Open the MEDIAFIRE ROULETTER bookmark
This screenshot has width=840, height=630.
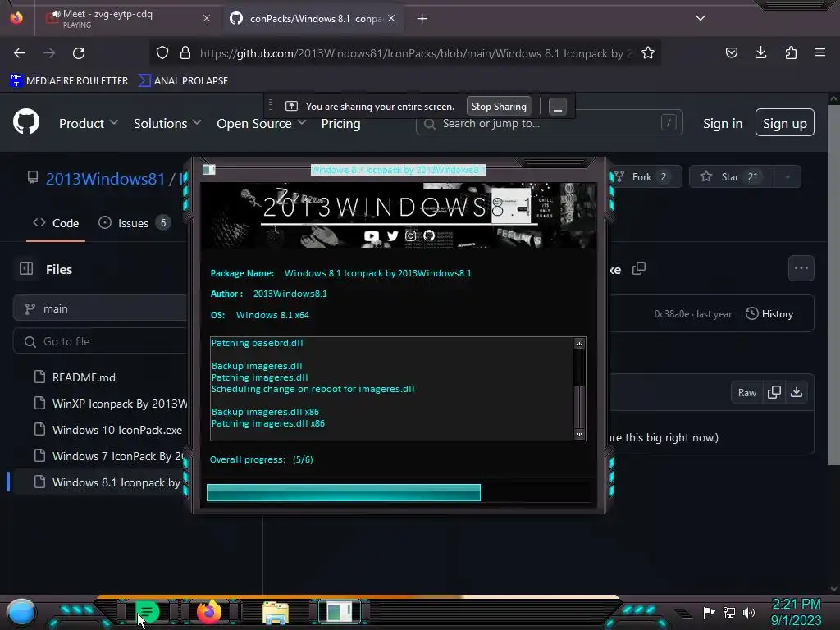coord(69,80)
